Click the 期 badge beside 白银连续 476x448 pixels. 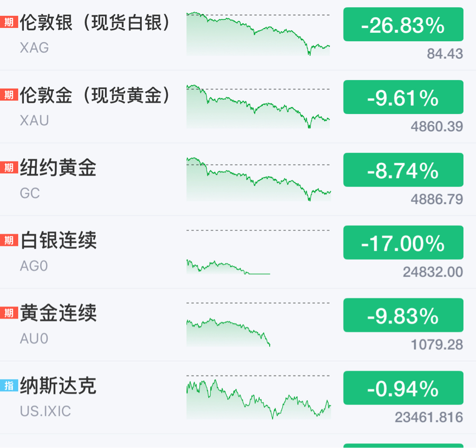point(9,240)
